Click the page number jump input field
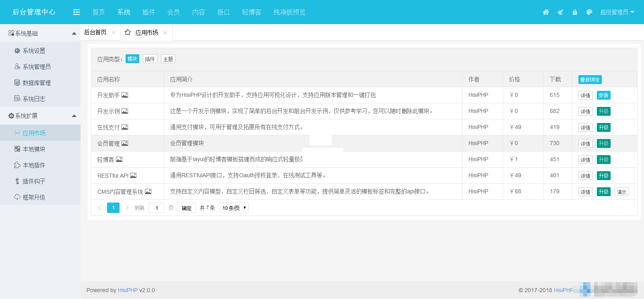The height and width of the screenshot is (299, 644). pyautogui.click(x=157, y=208)
